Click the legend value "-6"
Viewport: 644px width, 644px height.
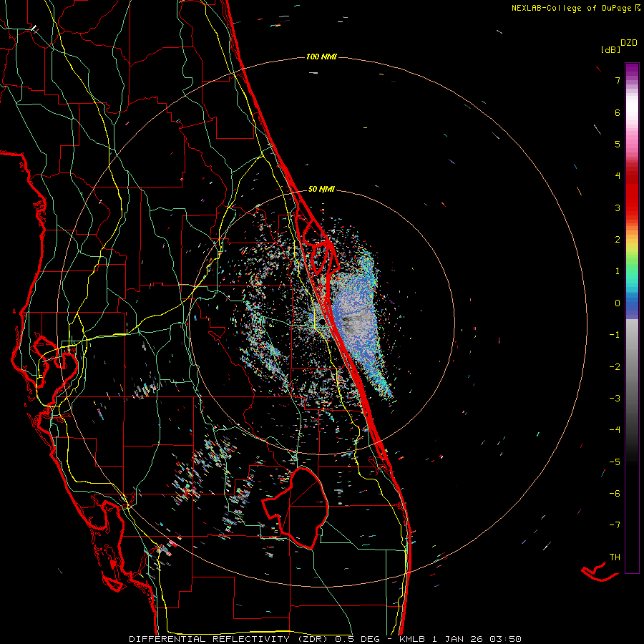pos(615,494)
